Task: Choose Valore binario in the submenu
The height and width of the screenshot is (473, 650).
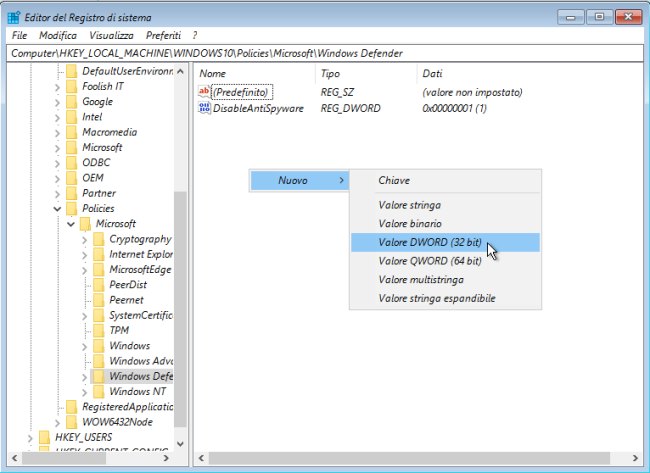Action: pos(445,223)
